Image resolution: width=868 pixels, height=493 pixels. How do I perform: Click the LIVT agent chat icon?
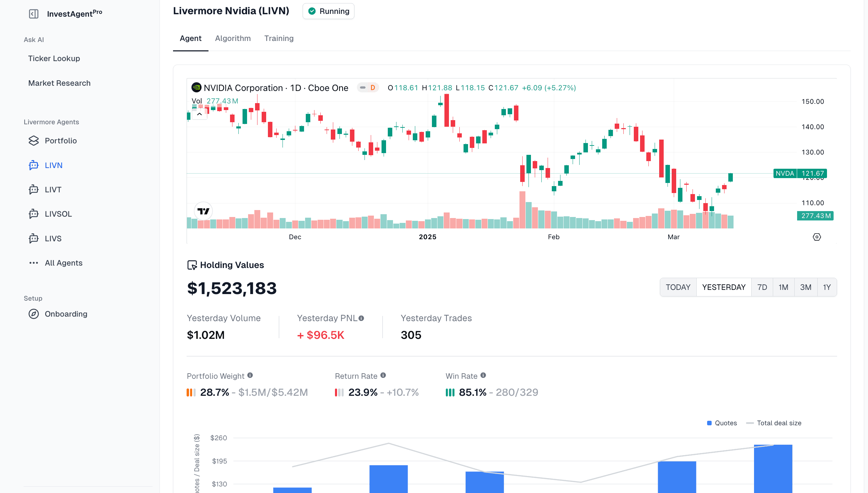point(33,190)
